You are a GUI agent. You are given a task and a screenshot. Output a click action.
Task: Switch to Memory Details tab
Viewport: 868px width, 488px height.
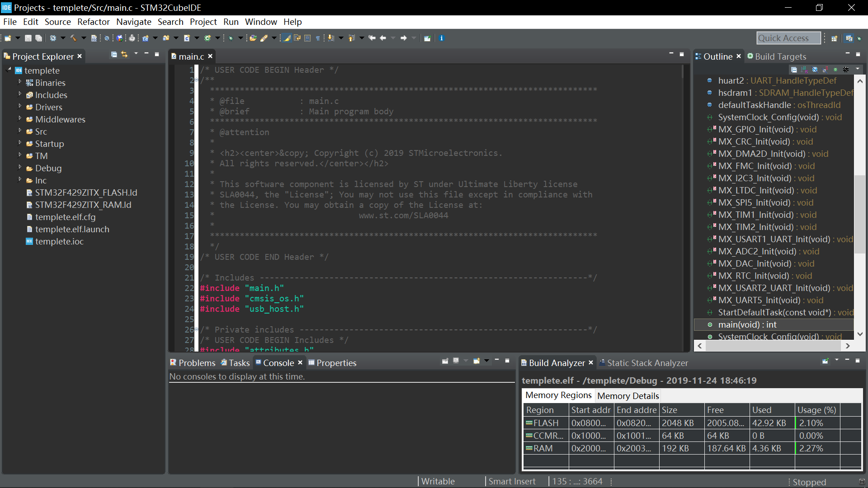[x=628, y=396]
